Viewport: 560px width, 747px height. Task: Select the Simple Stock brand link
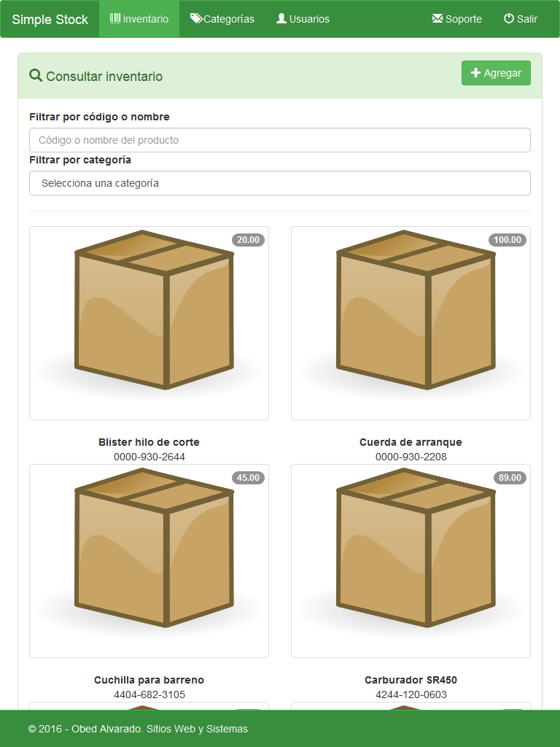[x=49, y=19]
